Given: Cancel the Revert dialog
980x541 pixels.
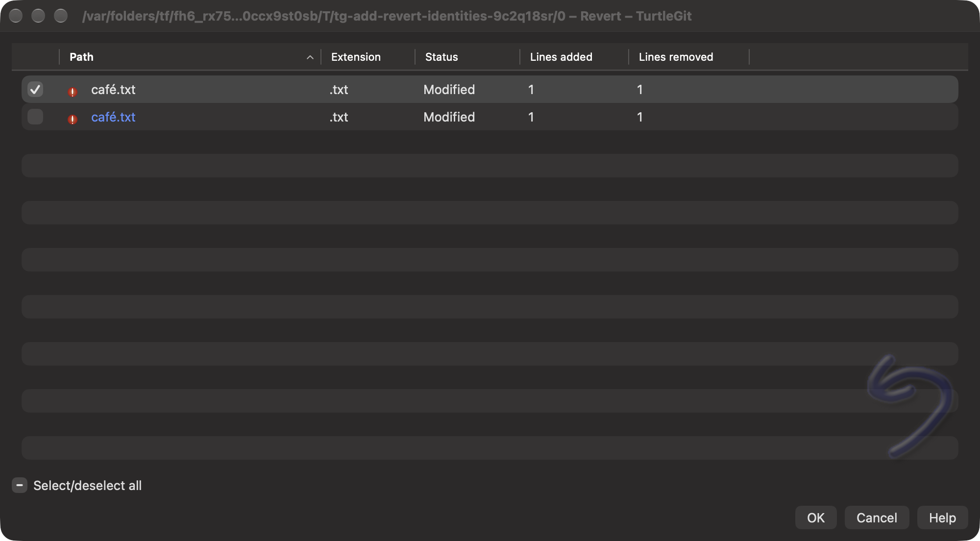Looking at the screenshot, I should pyautogui.click(x=877, y=517).
